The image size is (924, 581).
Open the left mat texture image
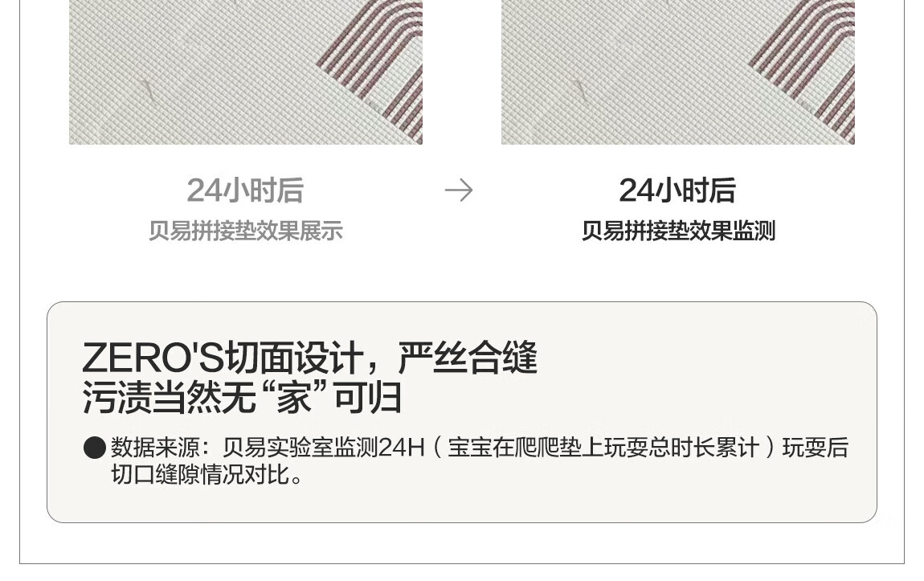[246, 72]
